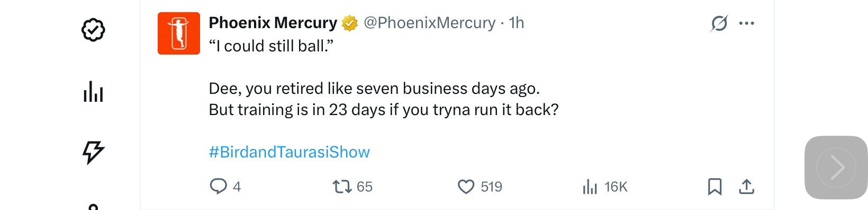This screenshot has width=868, height=210.
Task: Open the analytics bar-chart sidebar icon
Action: point(93,92)
